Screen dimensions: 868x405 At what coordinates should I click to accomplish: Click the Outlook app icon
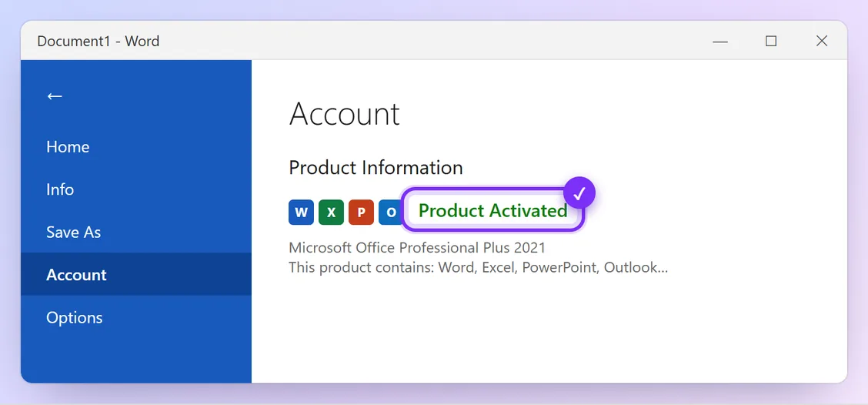click(x=390, y=213)
